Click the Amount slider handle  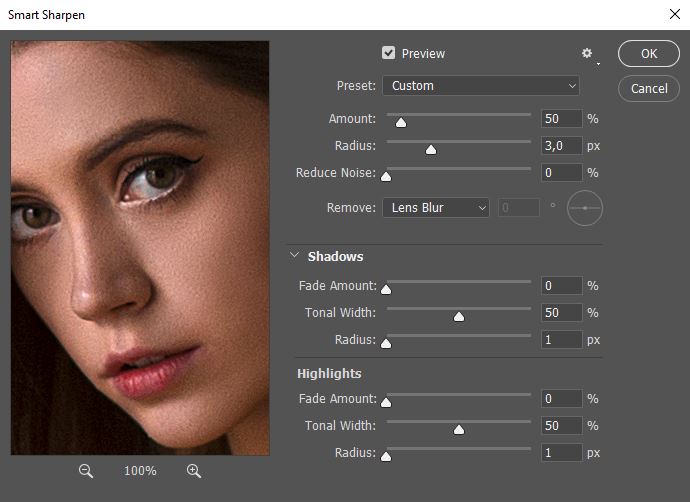coord(401,123)
